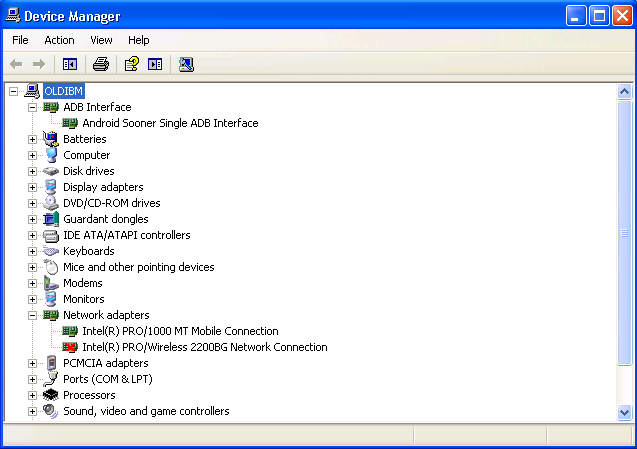Click the OLDIBM computer icon
This screenshot has width=637, height=449.
(x=32, y=91)
